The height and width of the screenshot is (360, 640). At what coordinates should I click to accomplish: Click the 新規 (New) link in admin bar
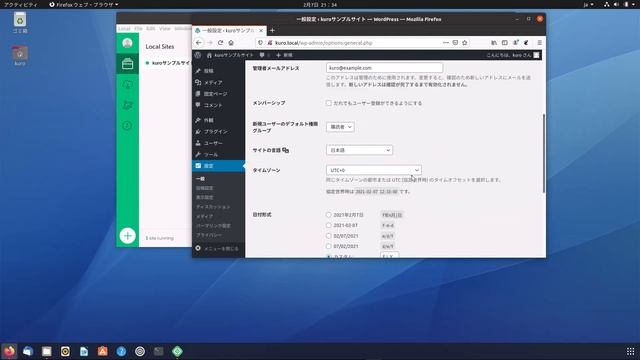point(284,55)
